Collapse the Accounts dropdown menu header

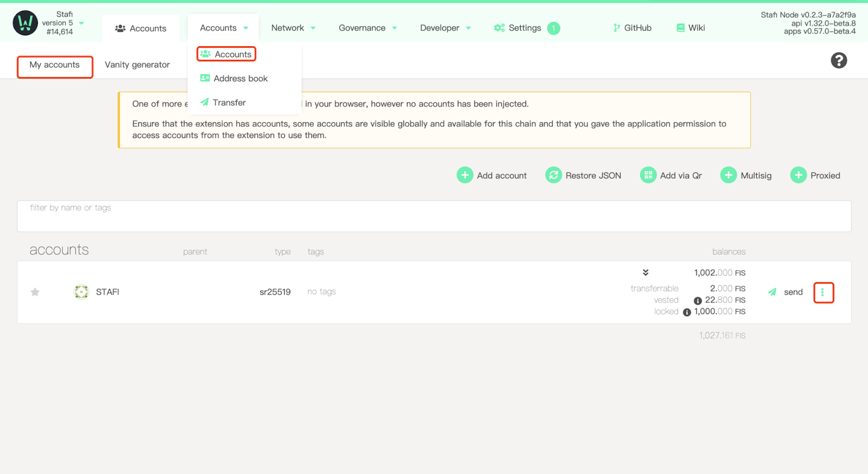(224, 28)
